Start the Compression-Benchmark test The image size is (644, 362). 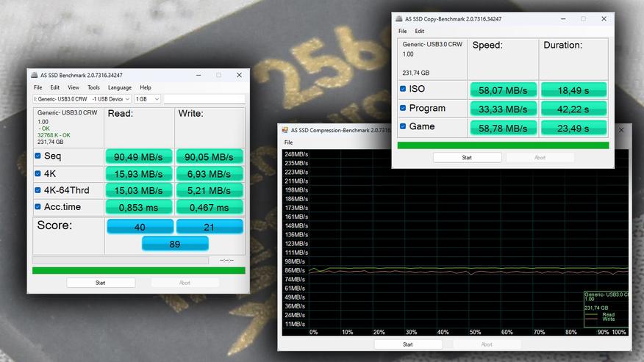(408, 344)
